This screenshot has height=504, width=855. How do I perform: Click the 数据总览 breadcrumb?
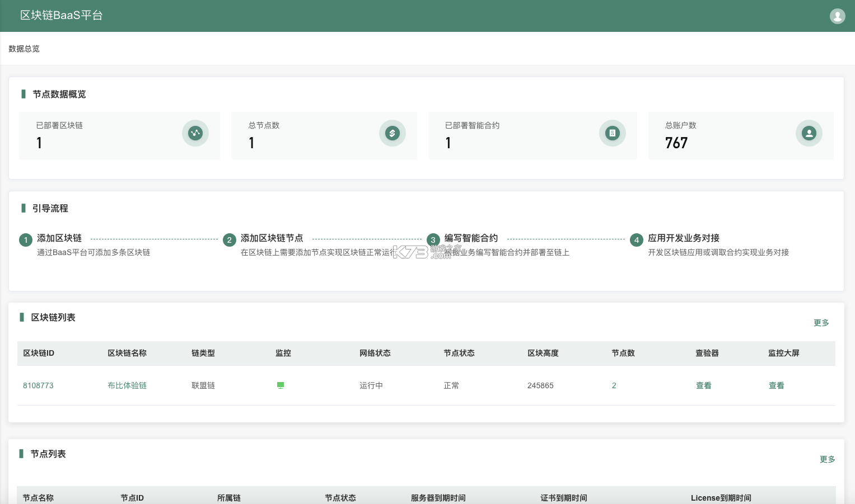(x=24, y=49)
